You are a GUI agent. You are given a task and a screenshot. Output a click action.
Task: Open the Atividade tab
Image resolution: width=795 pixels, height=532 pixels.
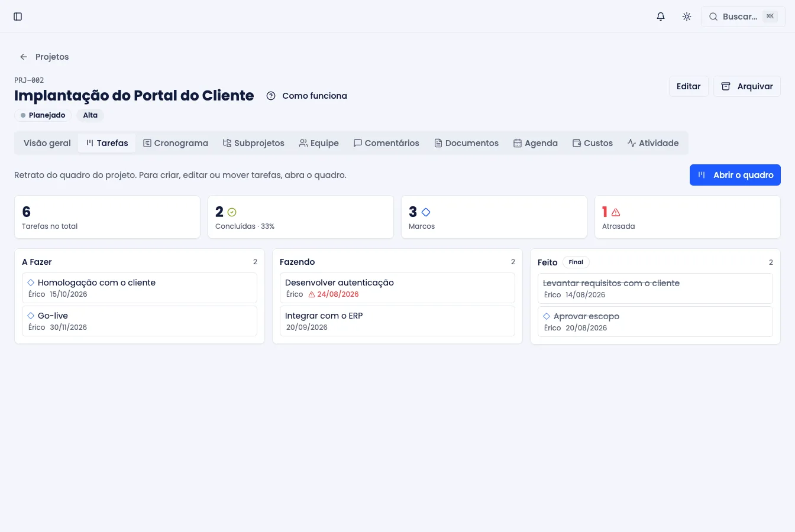653,143
